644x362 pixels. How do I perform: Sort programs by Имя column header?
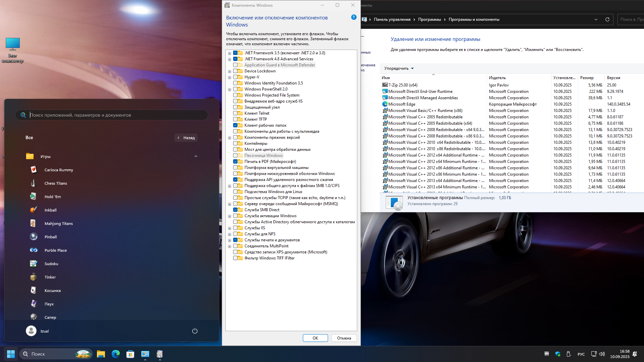point(433,77)
